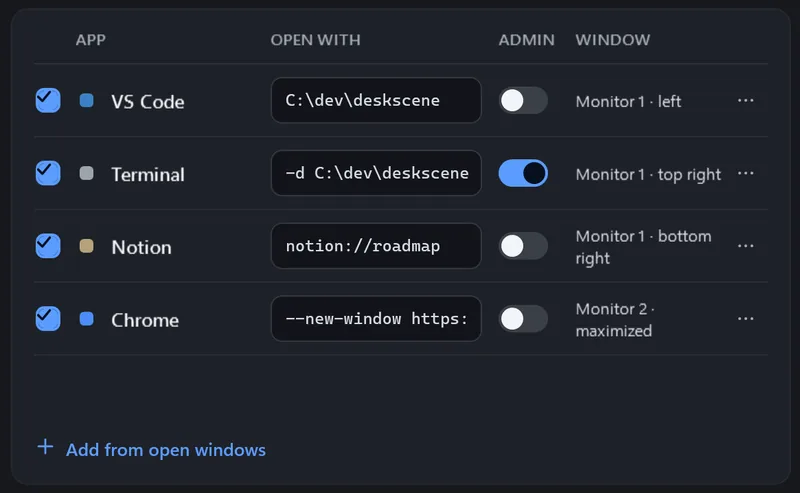Select the Monitor 1 · bottom right text
This screenshot has height=493, width=800.
coord(643,247)
